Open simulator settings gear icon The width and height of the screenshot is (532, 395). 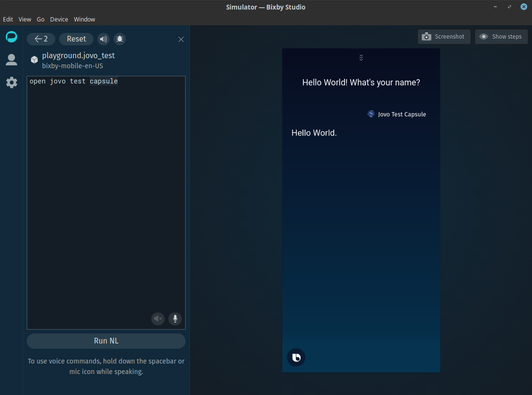[11, 83]
